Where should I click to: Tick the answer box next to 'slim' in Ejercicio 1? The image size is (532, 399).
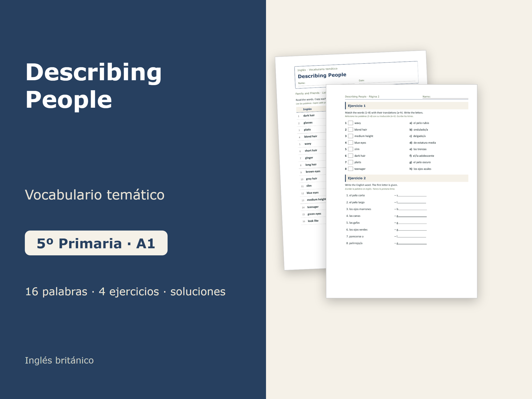(351, 149)
